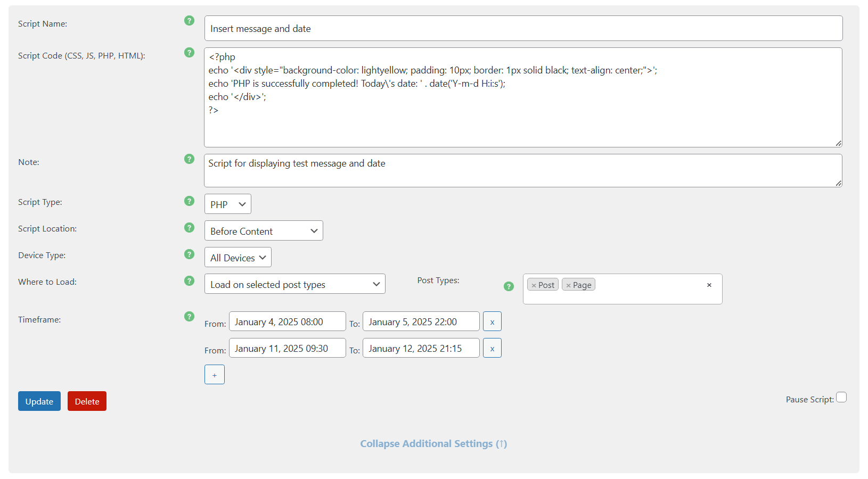
Task: Open the Device Type help icon
Action: 189,254
